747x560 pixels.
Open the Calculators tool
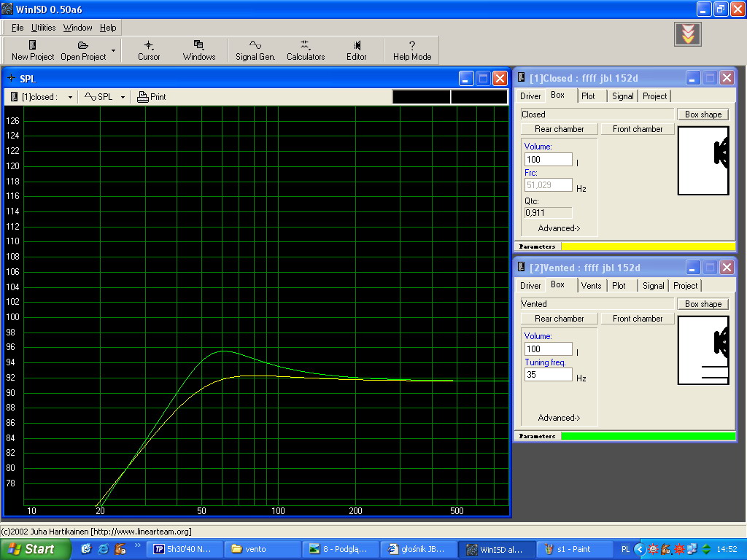coord(305,45)
